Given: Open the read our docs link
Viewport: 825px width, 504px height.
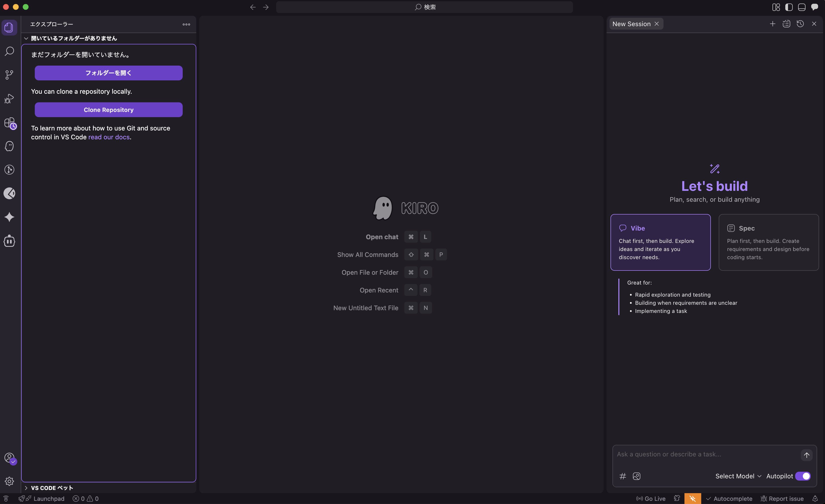Looking at the screenshot, I should (x=109, y=137).
